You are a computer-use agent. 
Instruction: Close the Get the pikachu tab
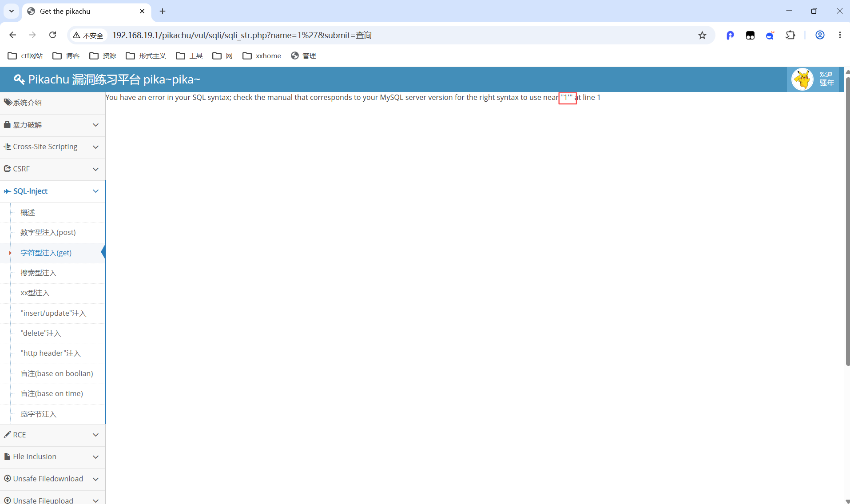[x=142, y=11]
